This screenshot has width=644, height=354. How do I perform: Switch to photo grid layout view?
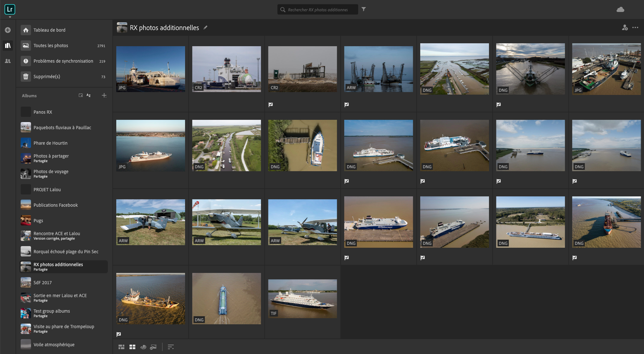click(x=121, y=347)
